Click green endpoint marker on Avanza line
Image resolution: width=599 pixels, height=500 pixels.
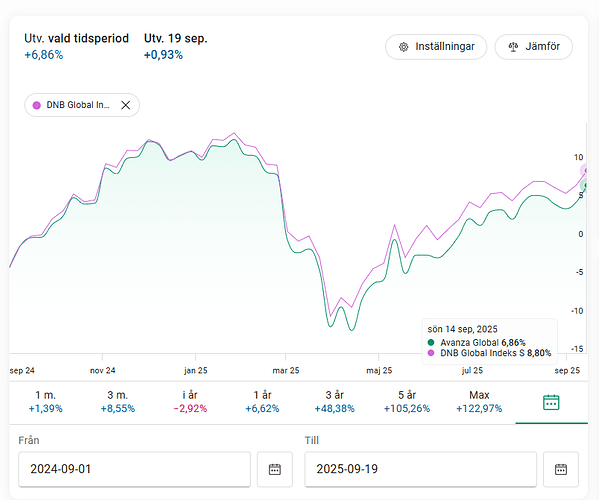(x=585, y=186)
